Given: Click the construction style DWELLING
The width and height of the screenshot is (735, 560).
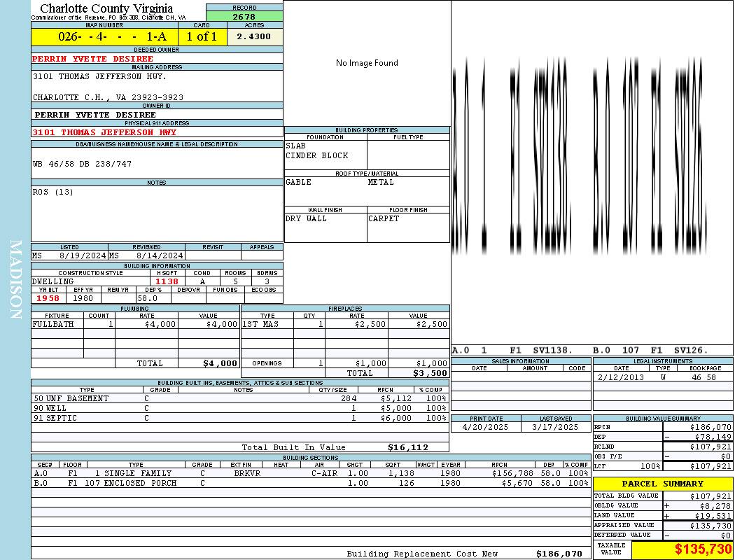Looking at the screenshot, I should [x=53, y=281].
